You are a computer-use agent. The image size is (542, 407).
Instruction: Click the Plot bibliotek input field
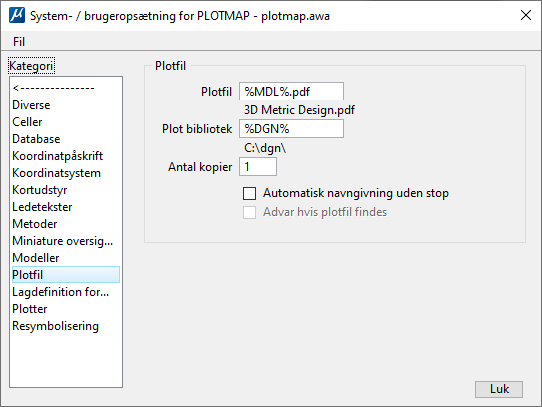pos(291,129)
